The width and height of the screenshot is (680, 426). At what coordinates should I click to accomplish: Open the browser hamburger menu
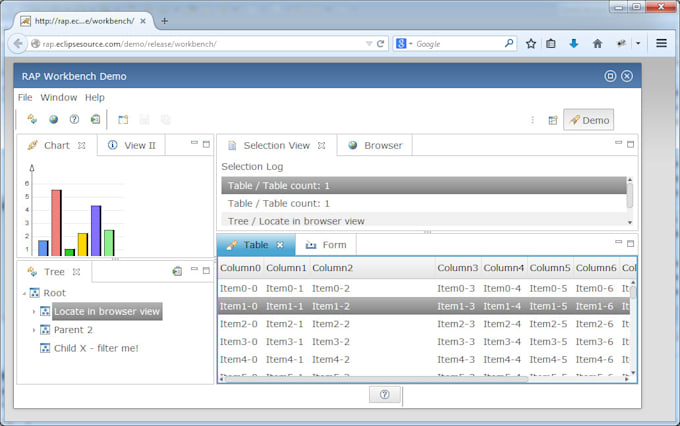(x=661, y=43)
